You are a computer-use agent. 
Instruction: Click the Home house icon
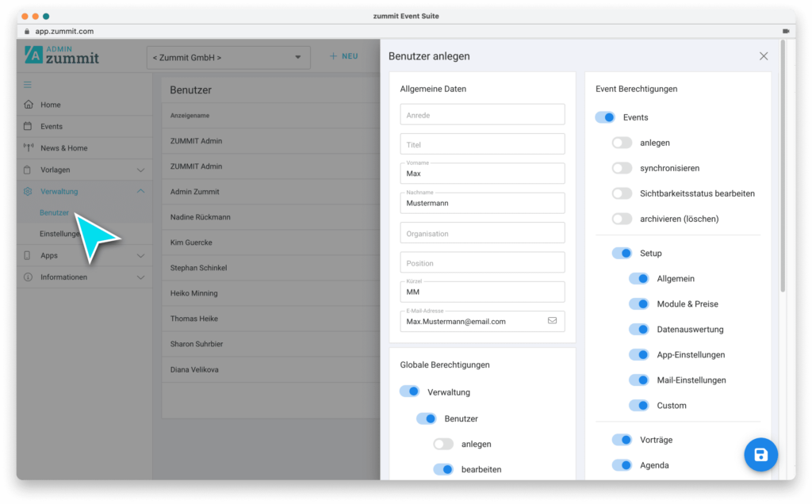click(x=29, y=105)
